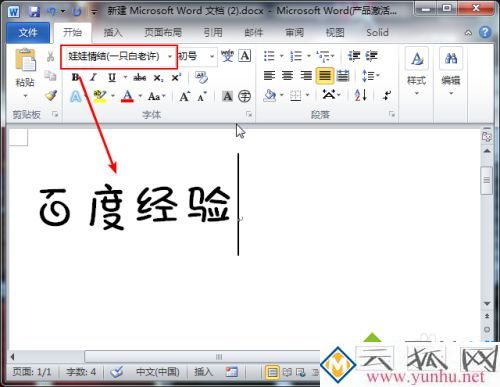The width and height of the screenshot is (500, 387).
Task: Click the Clear Formatting eraser icon
Action: point(202,77)
